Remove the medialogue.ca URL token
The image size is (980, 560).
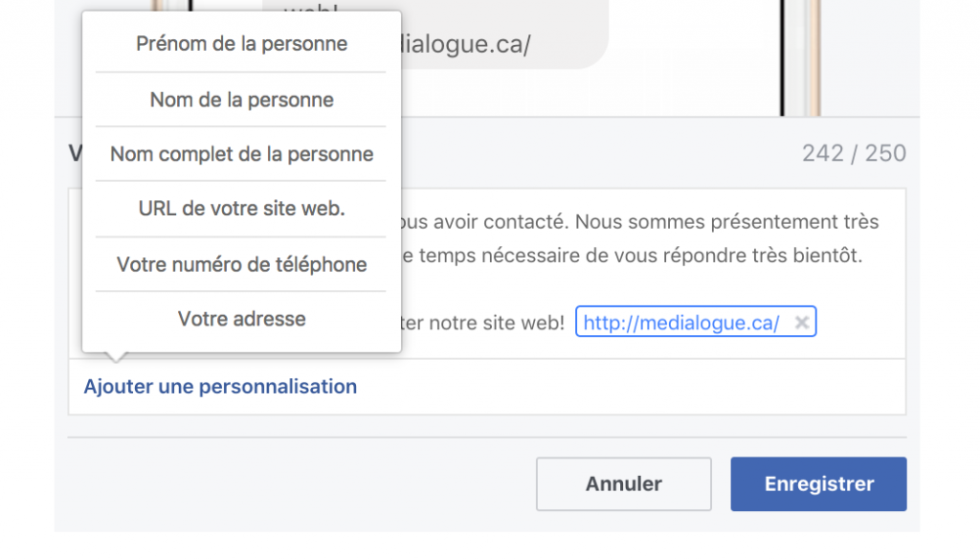(801, 322)
